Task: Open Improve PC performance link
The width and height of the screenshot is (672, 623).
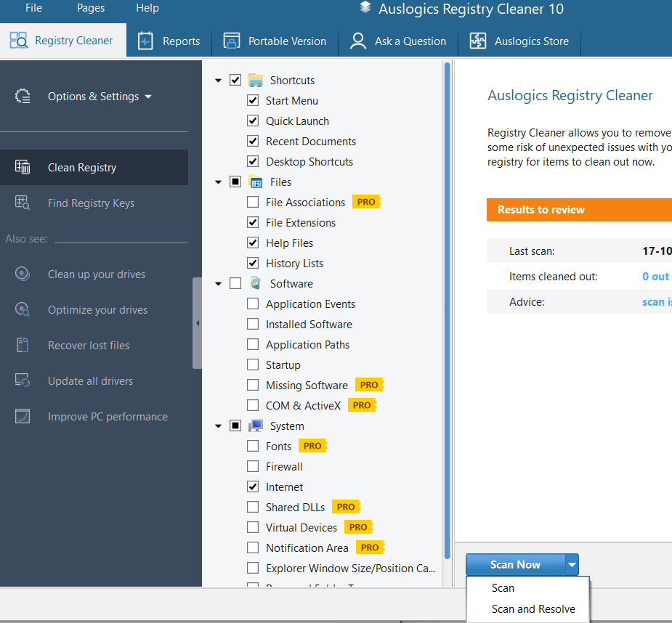Action: tap(94, 416)
